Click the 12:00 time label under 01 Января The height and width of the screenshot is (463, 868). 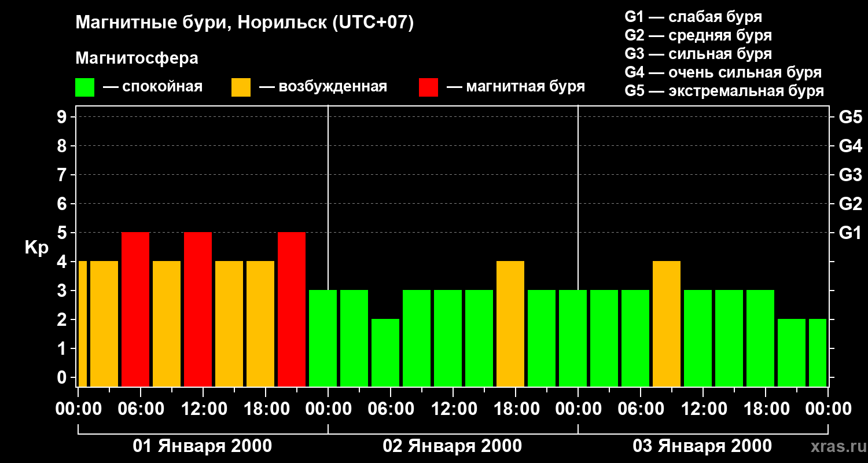coord(203,409)
